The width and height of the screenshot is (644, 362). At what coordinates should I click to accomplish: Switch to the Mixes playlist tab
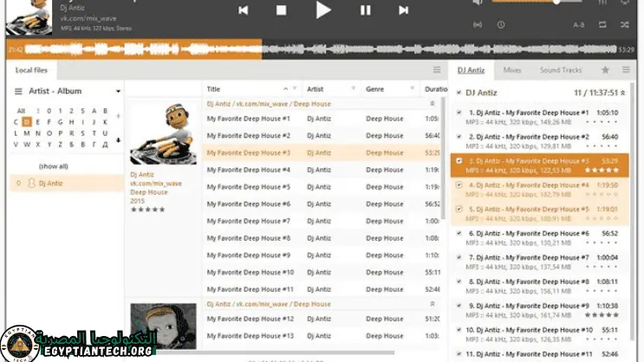(x=512, y=69)
